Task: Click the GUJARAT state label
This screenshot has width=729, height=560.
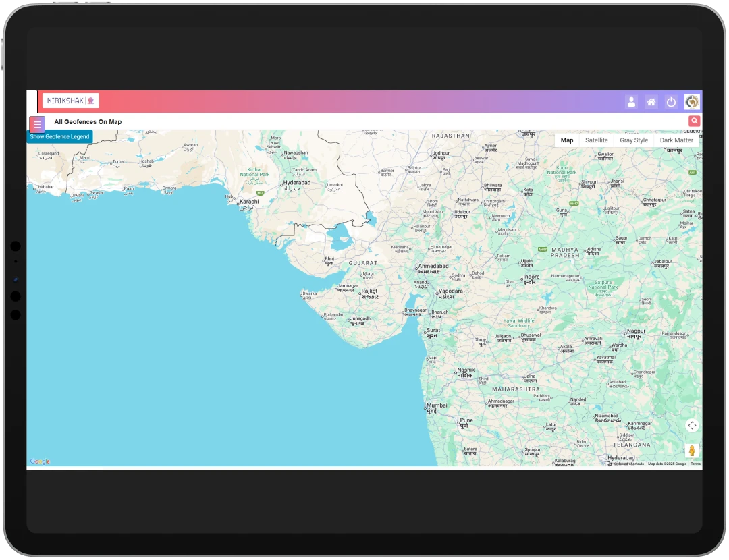Action: 363,263
